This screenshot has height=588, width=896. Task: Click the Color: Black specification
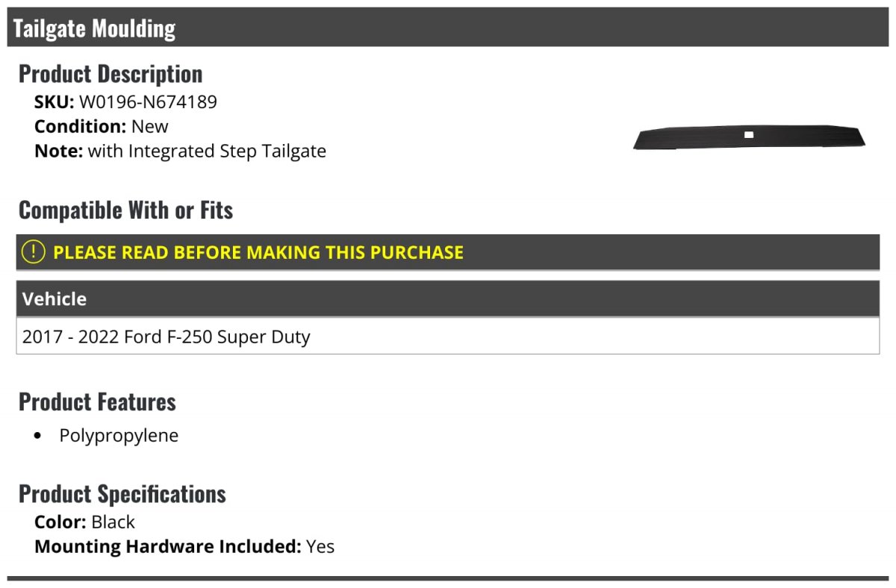pos(84,522)
